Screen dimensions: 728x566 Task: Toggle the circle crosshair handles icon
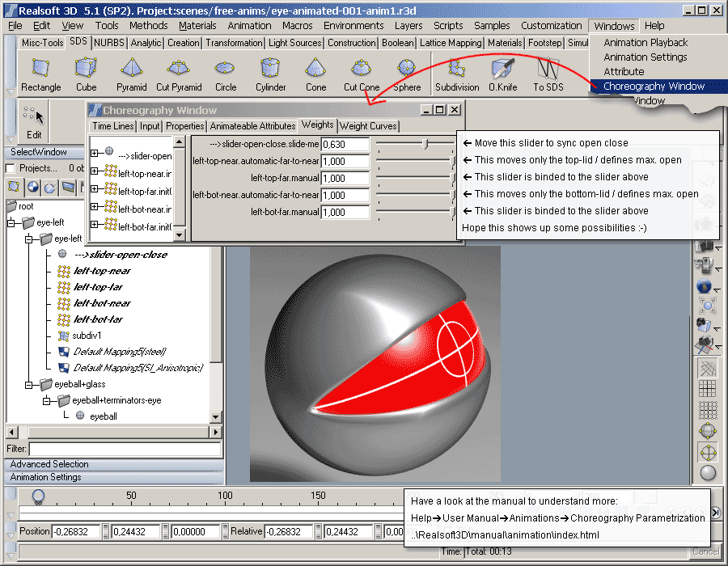click(708, 452)
